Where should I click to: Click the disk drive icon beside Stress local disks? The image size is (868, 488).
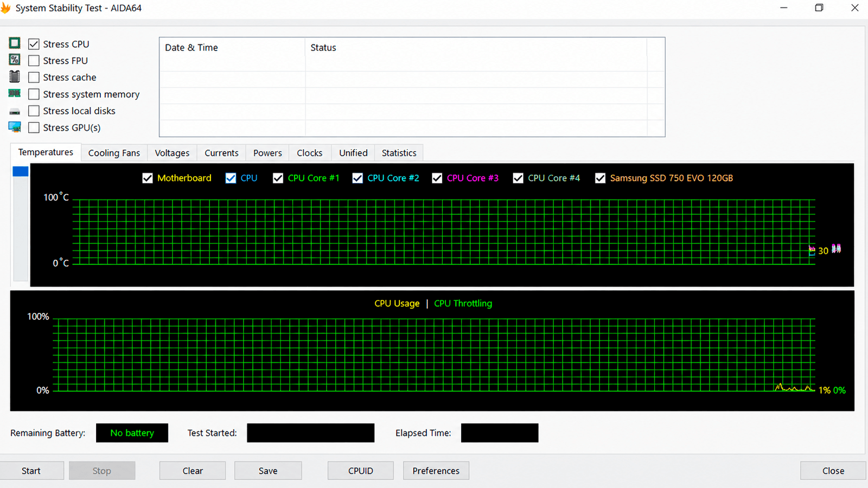(15, 111)
